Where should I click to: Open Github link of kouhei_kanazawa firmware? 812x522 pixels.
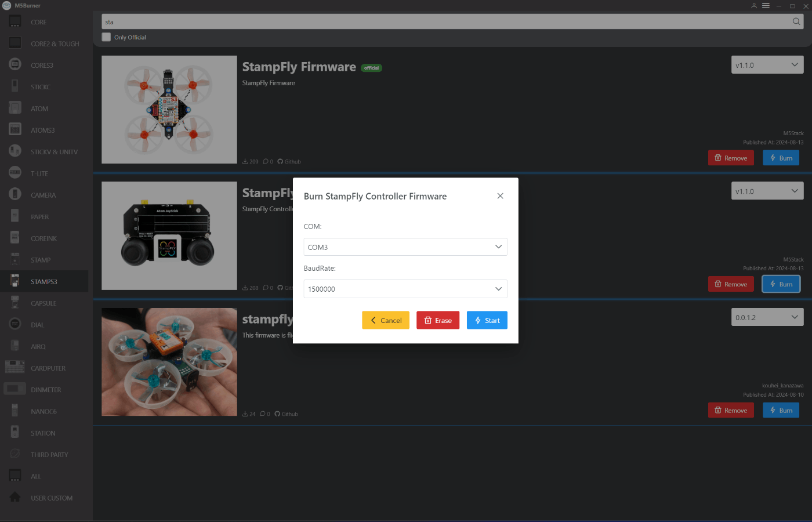(x=286, y=414)
